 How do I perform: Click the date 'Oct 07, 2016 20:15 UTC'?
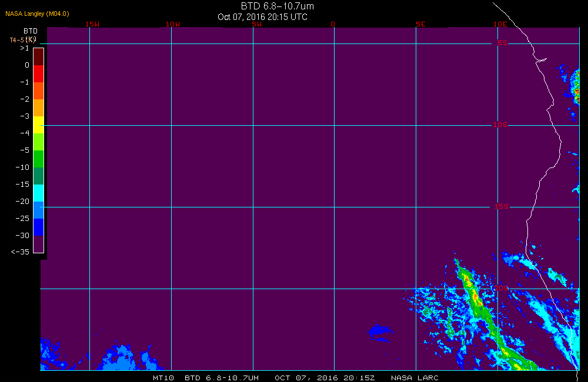[262, 17]
